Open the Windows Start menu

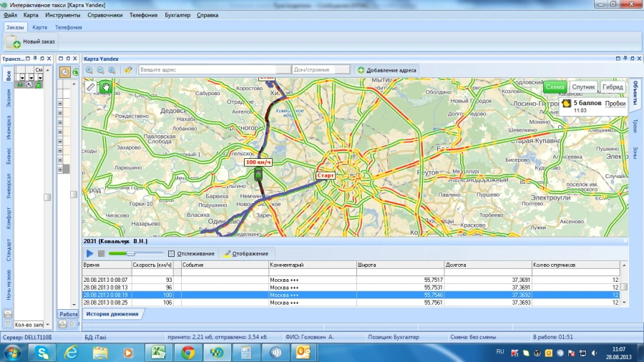[12, 353]
